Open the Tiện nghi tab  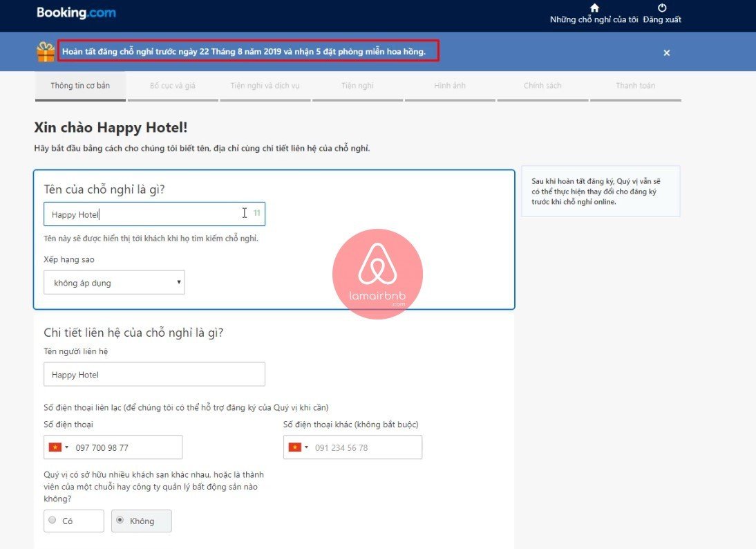357,85
